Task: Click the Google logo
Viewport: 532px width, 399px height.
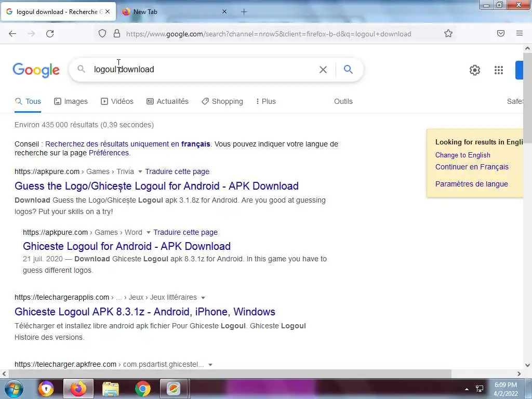Action: coord(36,70)
